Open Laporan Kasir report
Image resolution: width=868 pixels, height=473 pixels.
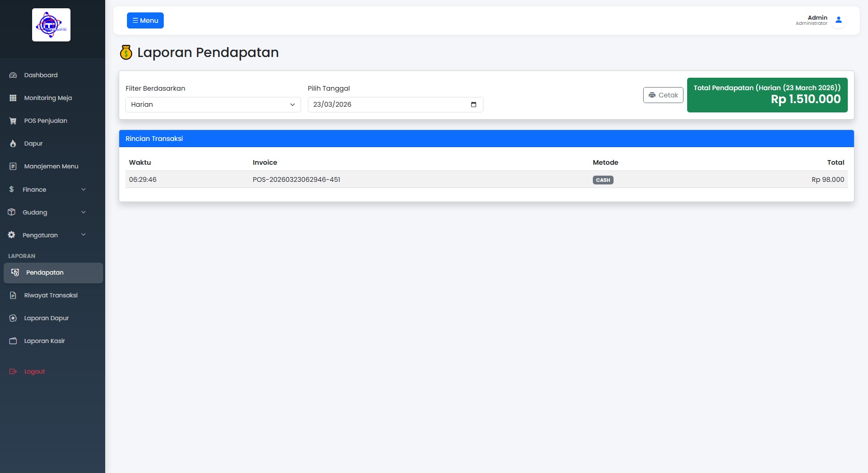coord(45,341)
